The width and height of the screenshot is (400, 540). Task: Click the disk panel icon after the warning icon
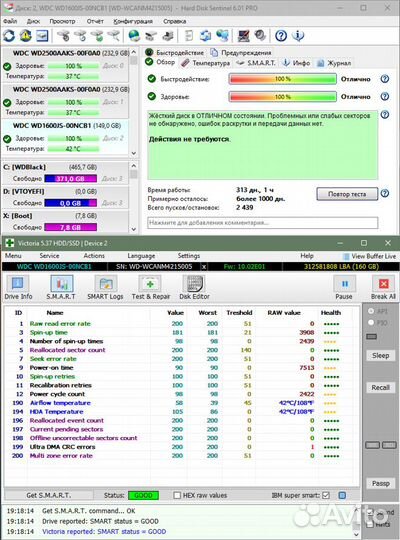pos(42,35)
